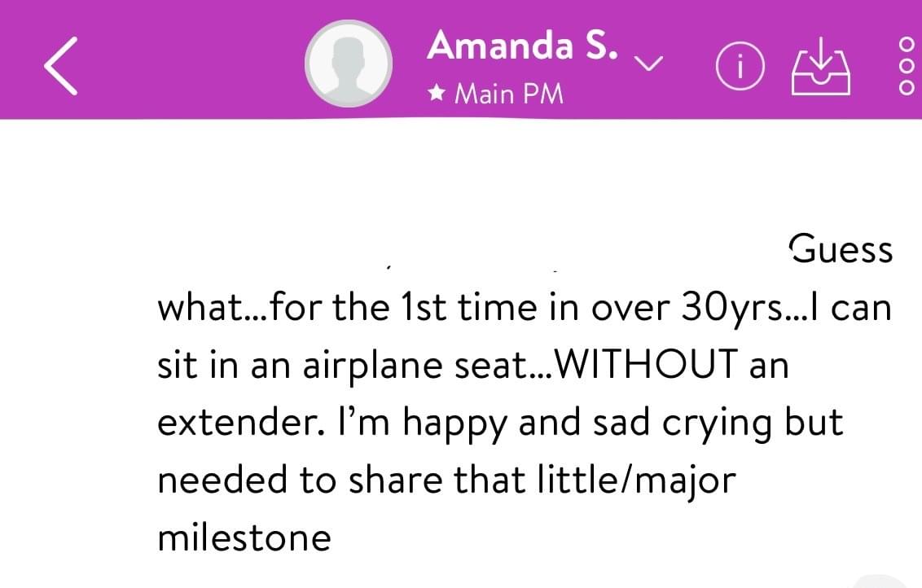Click the line "what...for the 1st time"
The width and height of the screenshot is (922, 588).
347,307
